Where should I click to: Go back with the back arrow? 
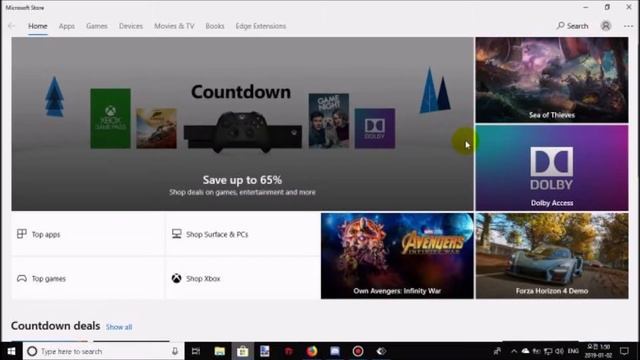point(11,26)
